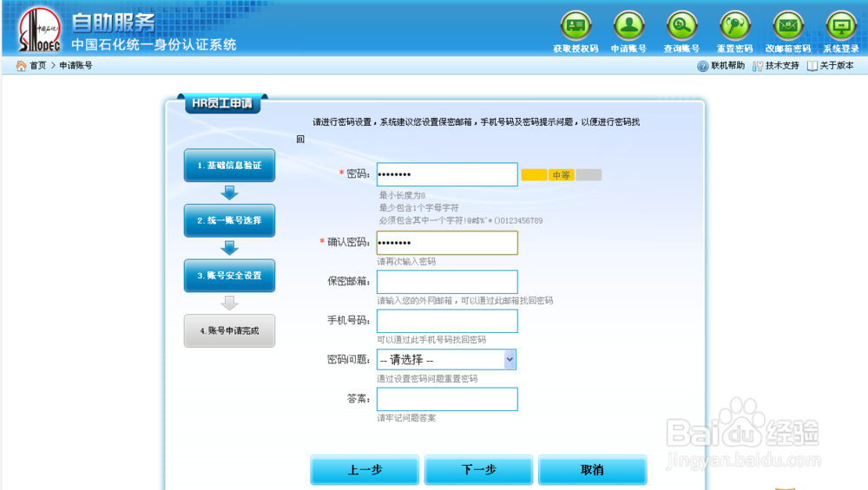
Task: Click the 自助服务 title text
Action: tap(114, 23)
